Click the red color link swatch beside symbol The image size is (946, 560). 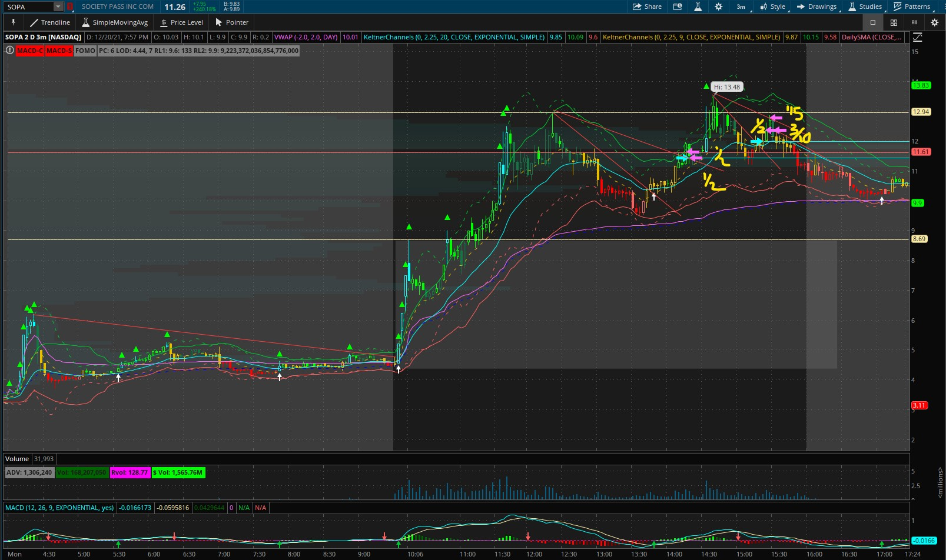[x=70, y=6]
